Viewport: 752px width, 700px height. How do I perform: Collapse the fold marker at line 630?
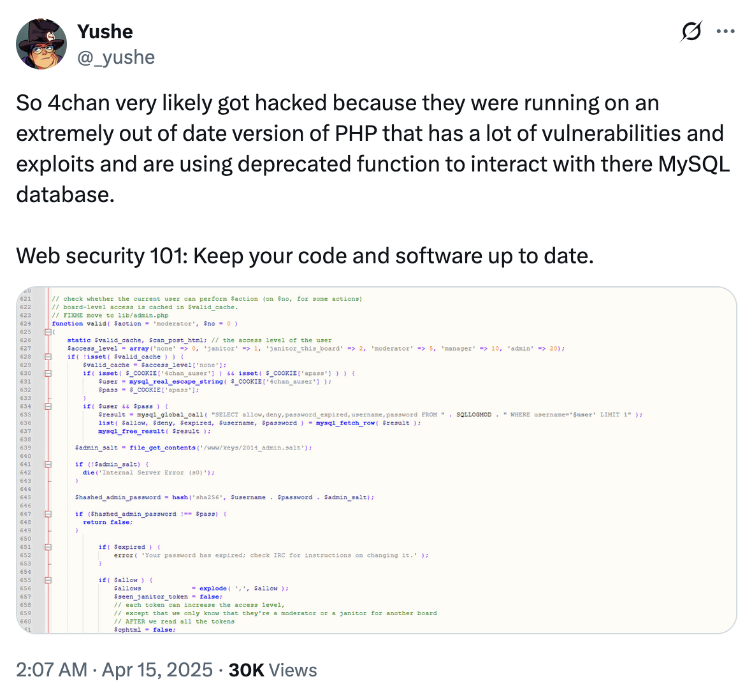(x=48, y=373)
